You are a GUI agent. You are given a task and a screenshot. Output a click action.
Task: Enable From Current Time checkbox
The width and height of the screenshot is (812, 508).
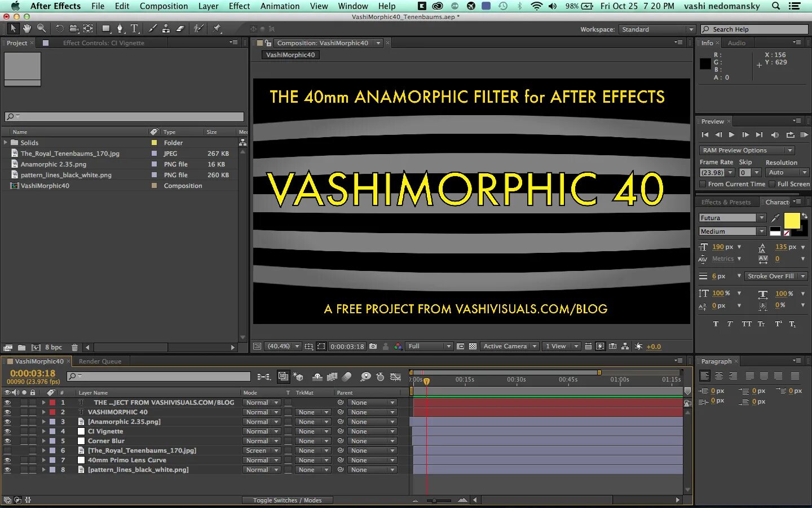[x=703, y=184]
